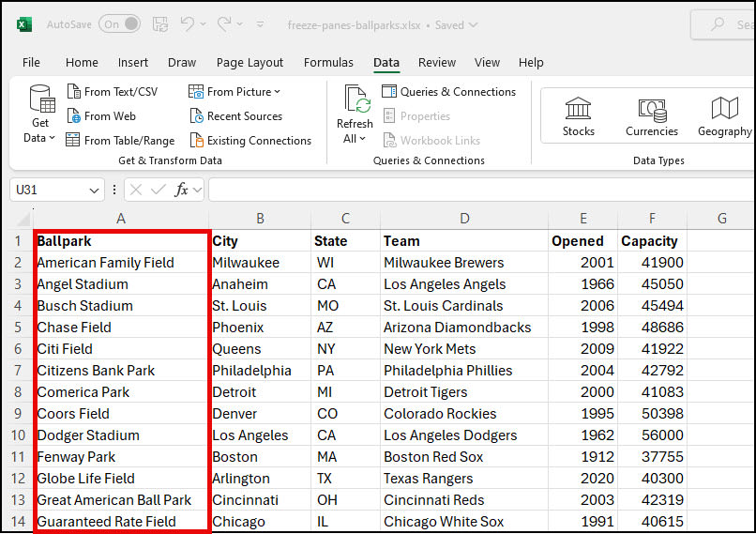Select column A header
Image resolution: width=756 pixels, height=534 pixels.
[x=121, y=219]
